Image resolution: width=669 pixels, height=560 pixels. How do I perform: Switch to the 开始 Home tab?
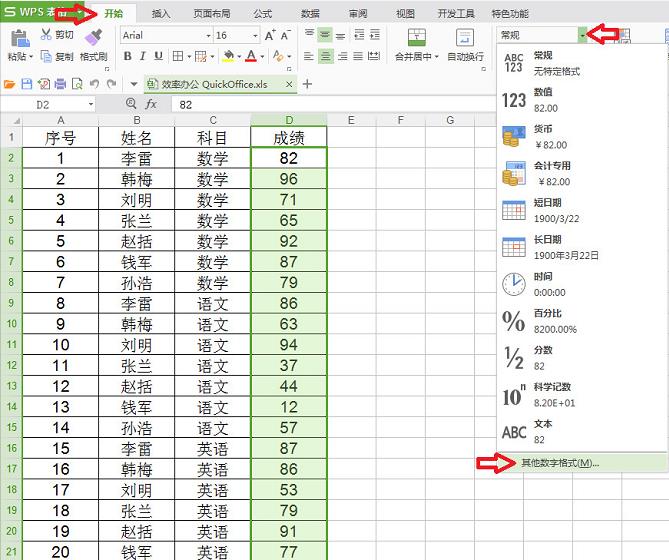pyautogui.click(x=113, y=14)
